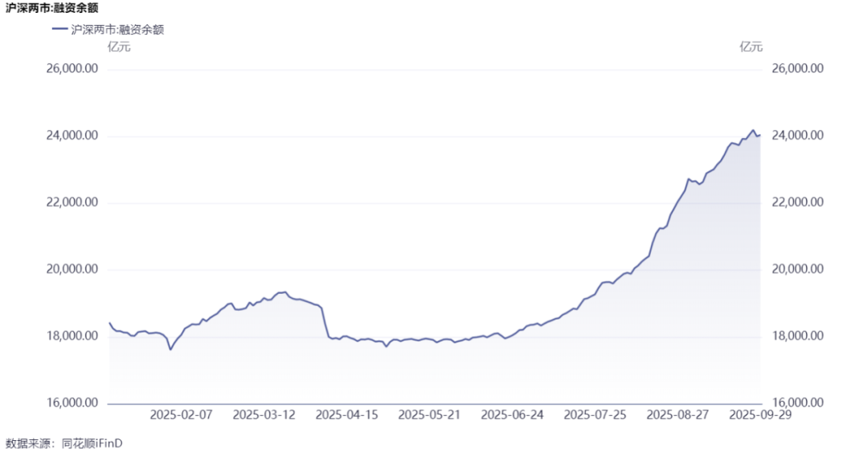Click the date label 2025-06-24
Screen dimensions: 868x449
[513, 415]
